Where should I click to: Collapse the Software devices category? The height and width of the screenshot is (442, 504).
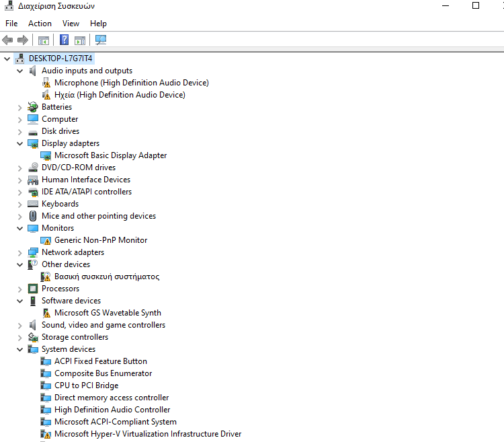point(20,301)
